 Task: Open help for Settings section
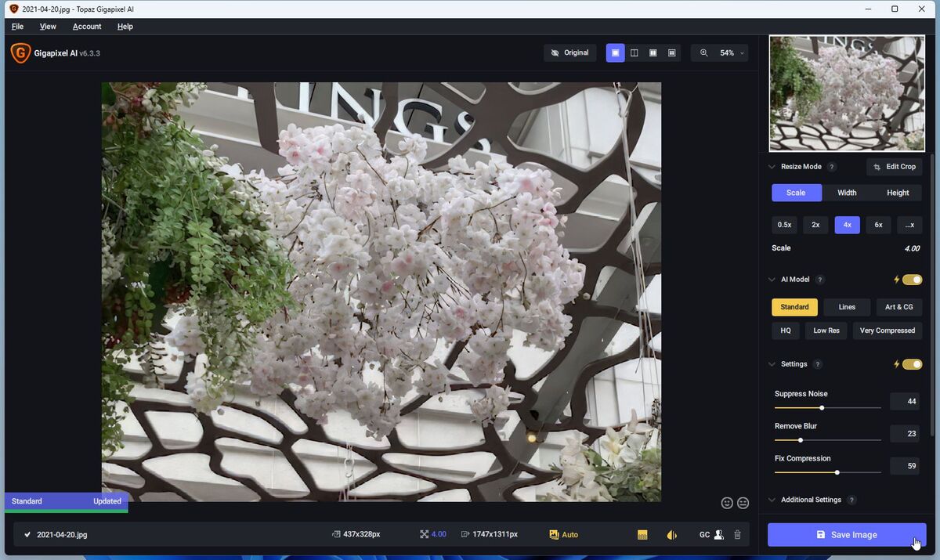coord(818,364)
